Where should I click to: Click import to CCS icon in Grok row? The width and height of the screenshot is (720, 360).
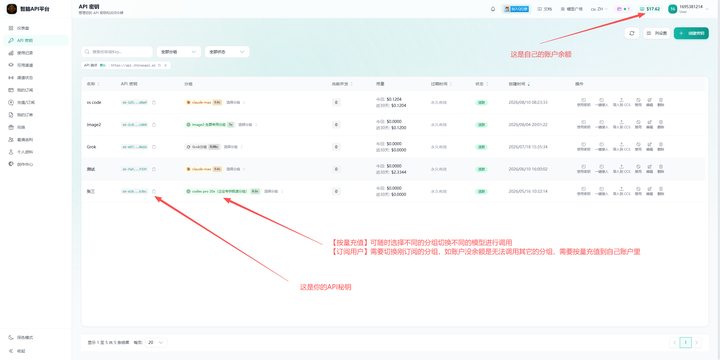click(621, 146)
